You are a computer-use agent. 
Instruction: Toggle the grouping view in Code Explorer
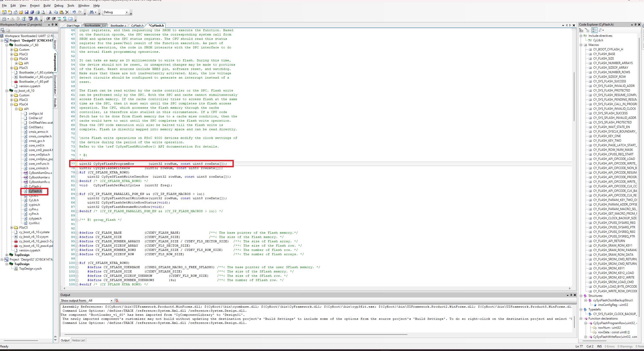pyautogui.click(x=594, y=30)
